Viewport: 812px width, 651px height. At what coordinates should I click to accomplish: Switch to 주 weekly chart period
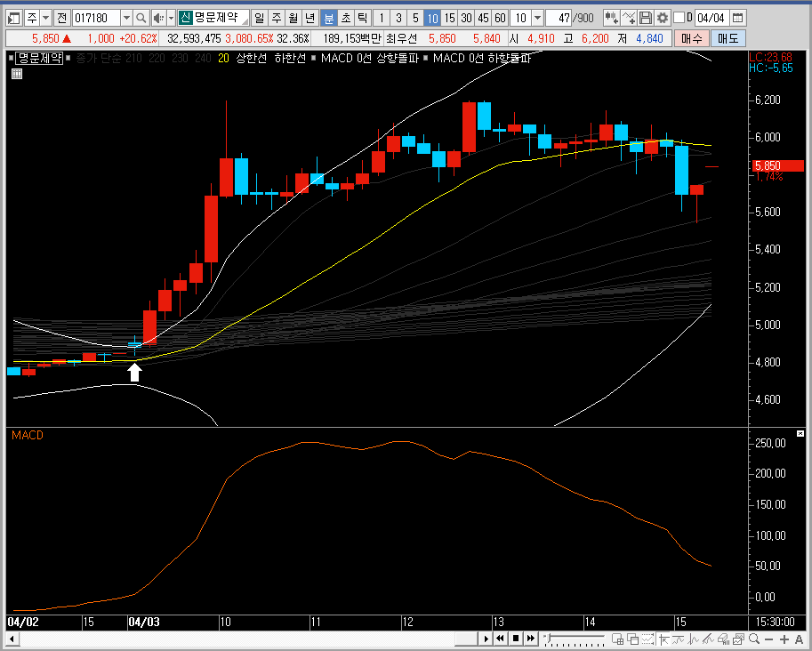[x=277, y=18]
